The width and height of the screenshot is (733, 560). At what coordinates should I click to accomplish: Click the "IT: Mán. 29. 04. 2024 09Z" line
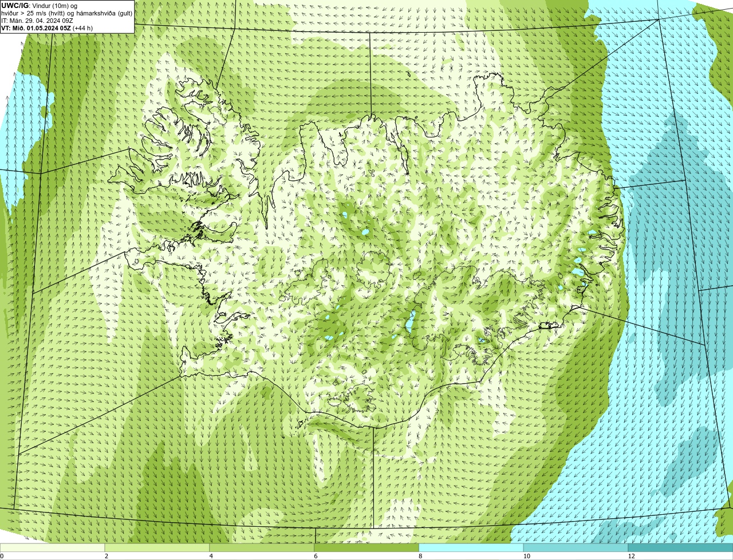tap(37, 21)
